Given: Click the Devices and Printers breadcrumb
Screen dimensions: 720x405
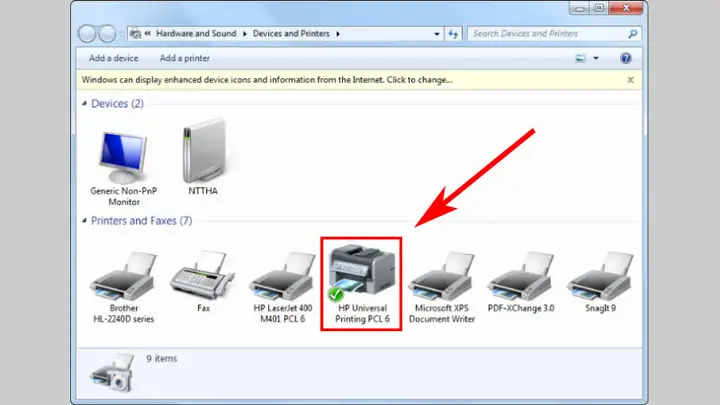Looking at the screenshot, I should click(x=291, y=34).
